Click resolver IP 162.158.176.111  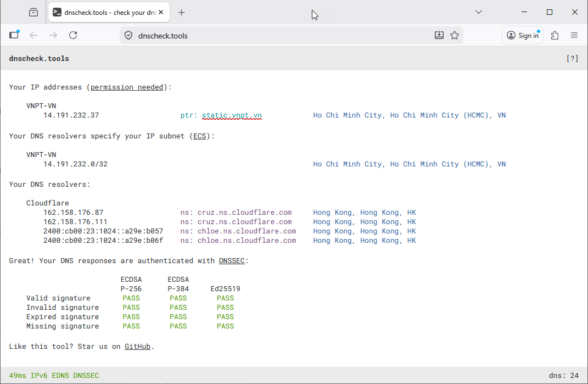75,222
